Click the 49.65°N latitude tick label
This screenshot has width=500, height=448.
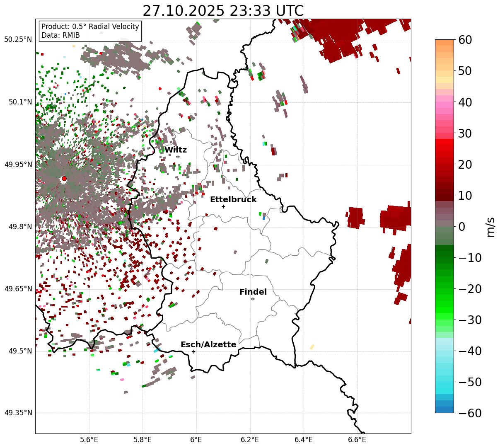18,289
